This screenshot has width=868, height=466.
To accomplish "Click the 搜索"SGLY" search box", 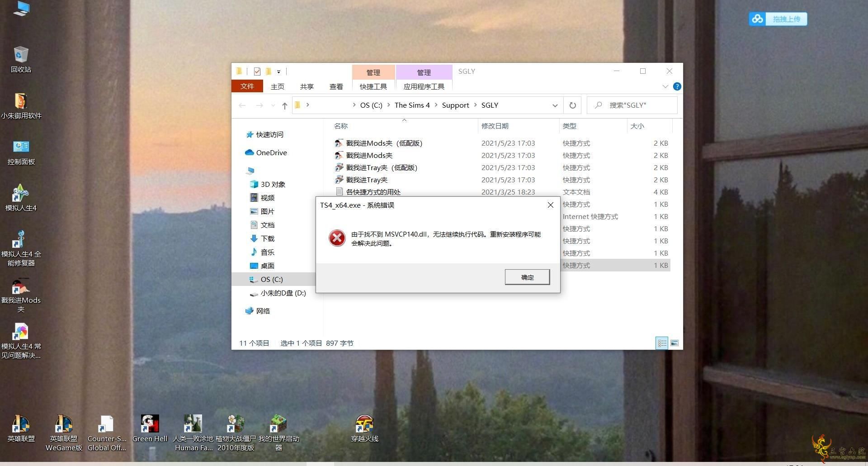I will pyautogui.click(x=632, y=105).
